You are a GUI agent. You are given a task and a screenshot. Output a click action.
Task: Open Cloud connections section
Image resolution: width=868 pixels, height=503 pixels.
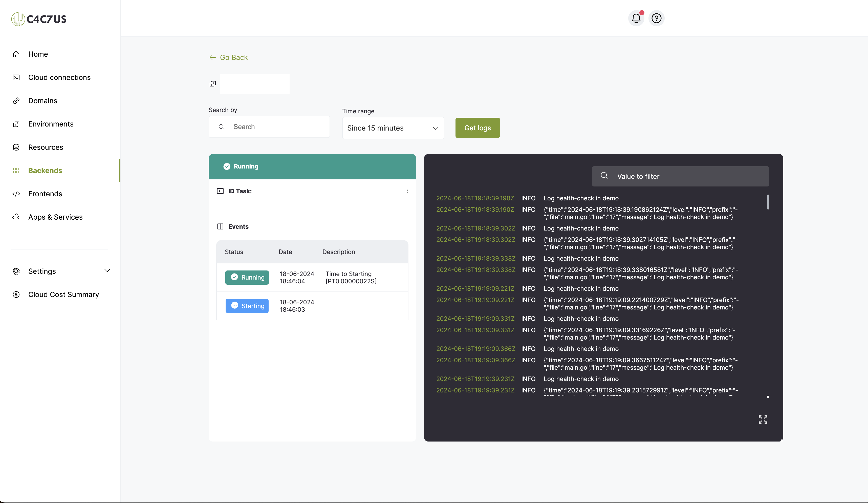[59, 77]
